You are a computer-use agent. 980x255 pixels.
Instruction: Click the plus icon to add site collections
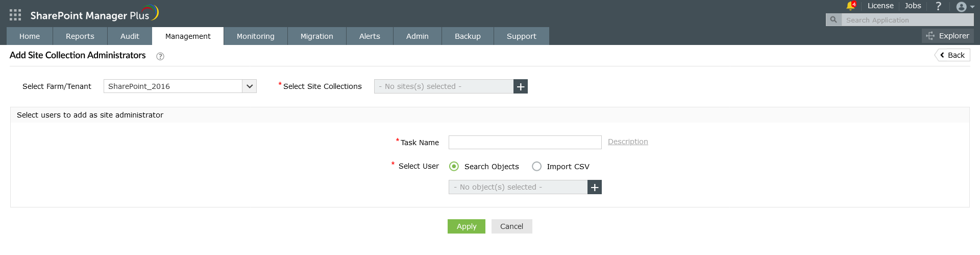(521, 86)
